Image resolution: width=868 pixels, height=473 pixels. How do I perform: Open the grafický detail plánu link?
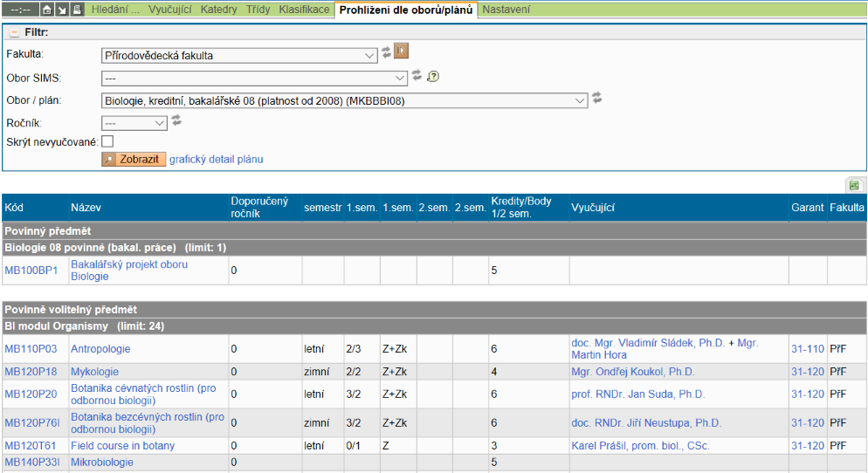tap(216, 160)
